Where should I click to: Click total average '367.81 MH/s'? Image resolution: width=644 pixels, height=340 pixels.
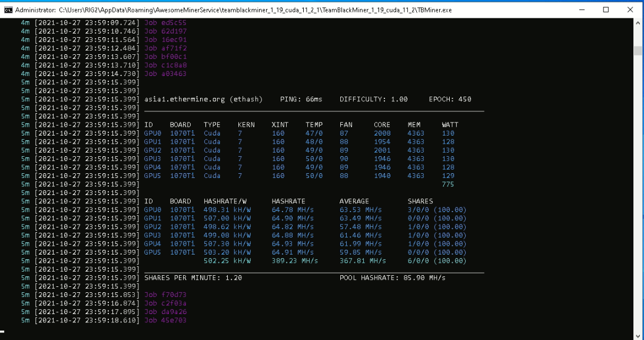click(x=363, y=260)
